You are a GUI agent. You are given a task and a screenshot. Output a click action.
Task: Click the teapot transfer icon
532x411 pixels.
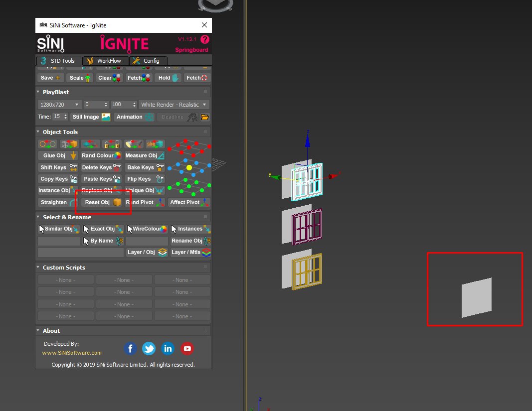pos(90,144)
